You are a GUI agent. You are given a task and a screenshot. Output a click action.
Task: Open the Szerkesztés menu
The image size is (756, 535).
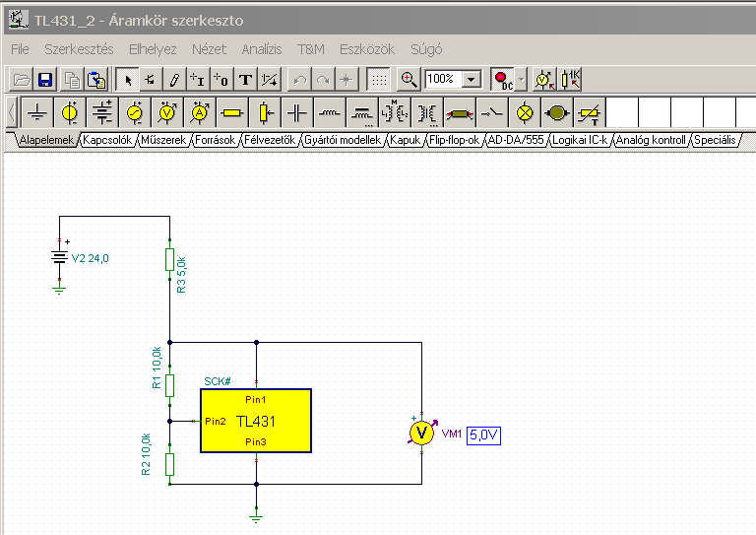point(79,49)
